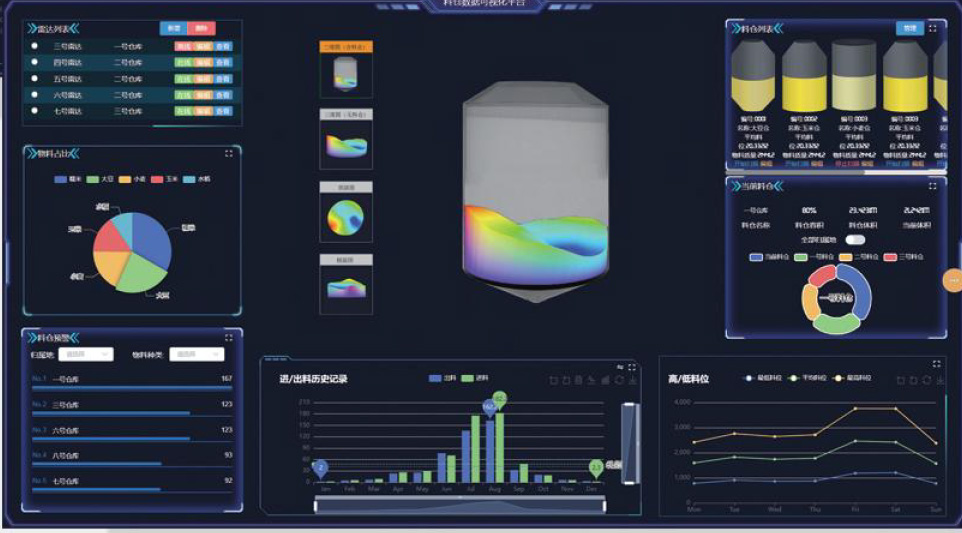The height and width of the screenshot is (533, 962).
Task: Switch to the circular heatmap view thumbnail
Action: pos(346,216)
